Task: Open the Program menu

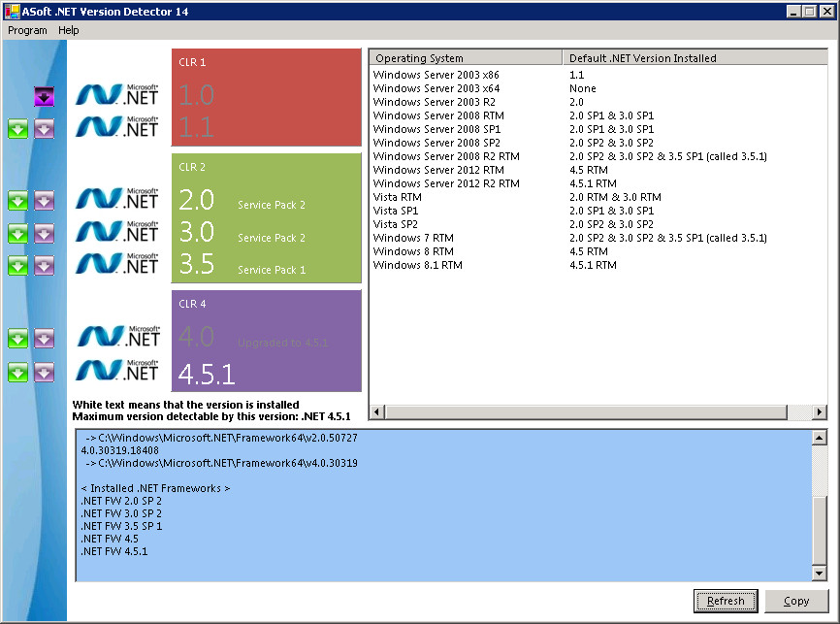Action: (x=26, y=30)
